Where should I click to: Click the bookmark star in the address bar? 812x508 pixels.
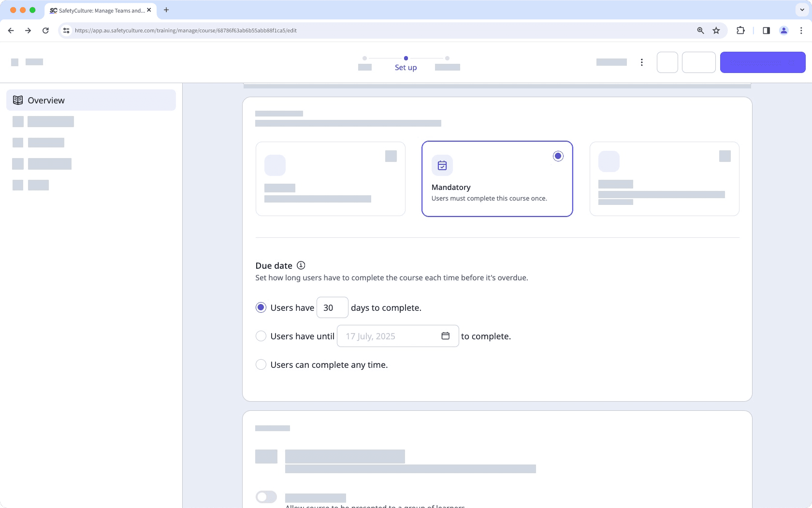point(716,30)
